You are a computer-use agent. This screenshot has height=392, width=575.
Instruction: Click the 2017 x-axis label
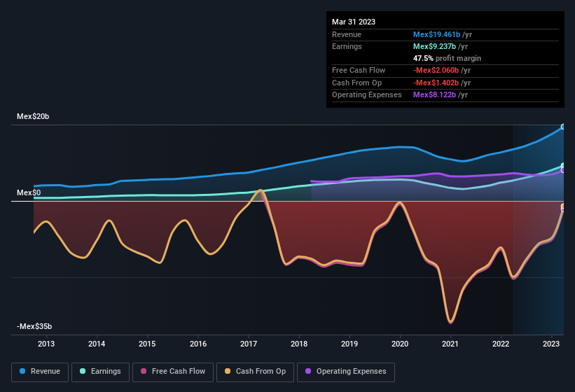click(248, 344)
